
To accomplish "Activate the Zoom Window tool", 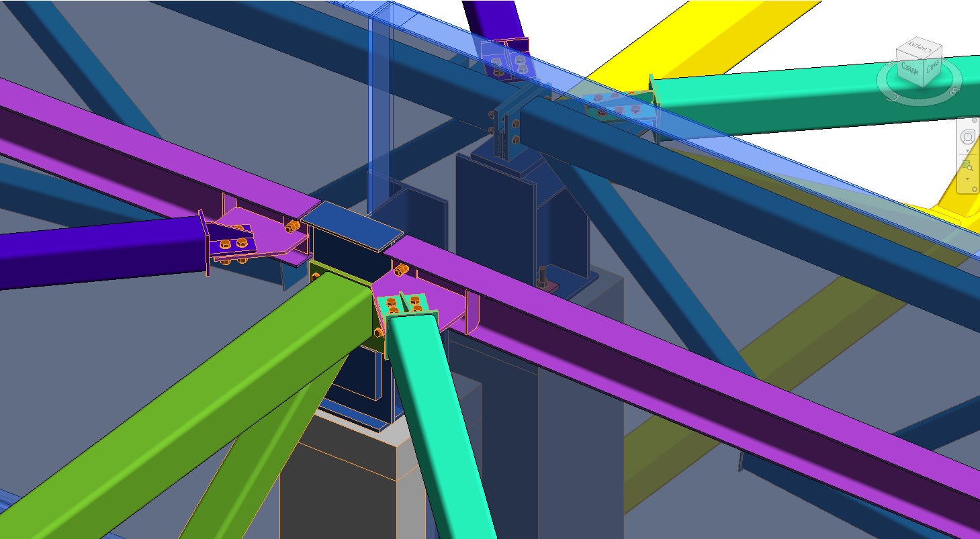I will point(967,165).
